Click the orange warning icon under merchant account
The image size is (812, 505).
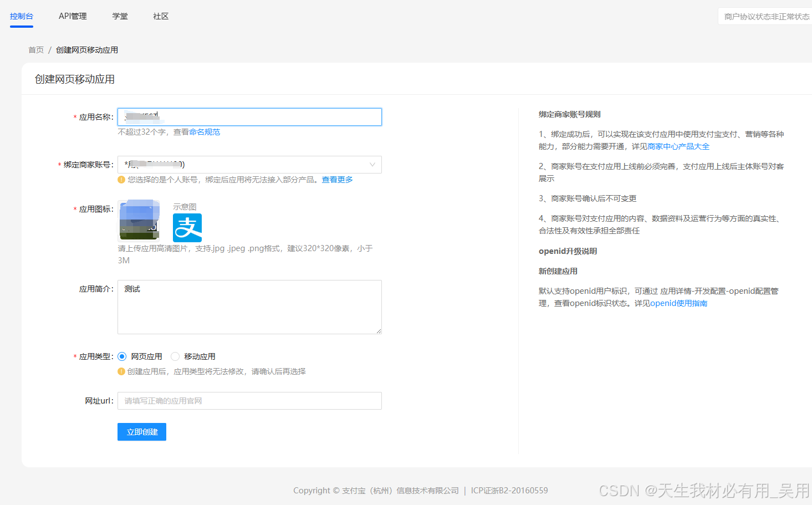[121, 180]
